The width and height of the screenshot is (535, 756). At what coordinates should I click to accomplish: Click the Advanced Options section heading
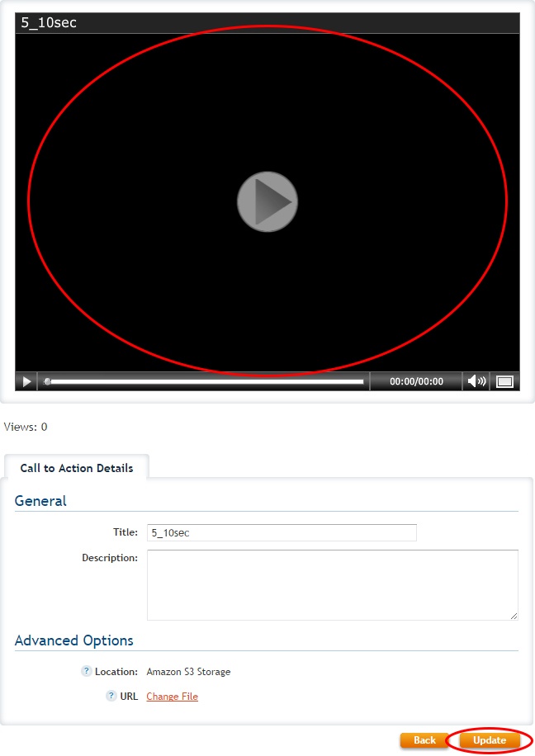point(73,640)
